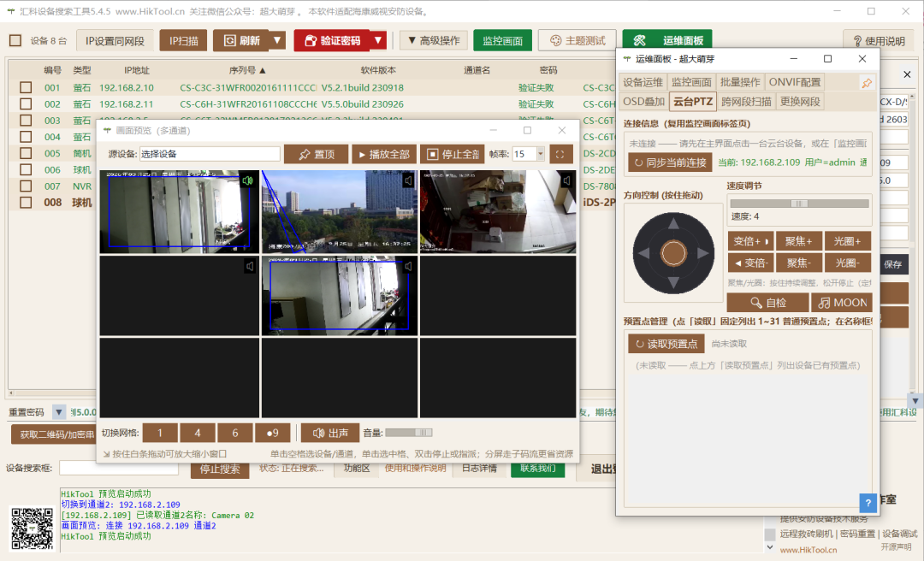Select the skyline camera preview thumbnail
This screenshot has height=561, width=924.
340,211
